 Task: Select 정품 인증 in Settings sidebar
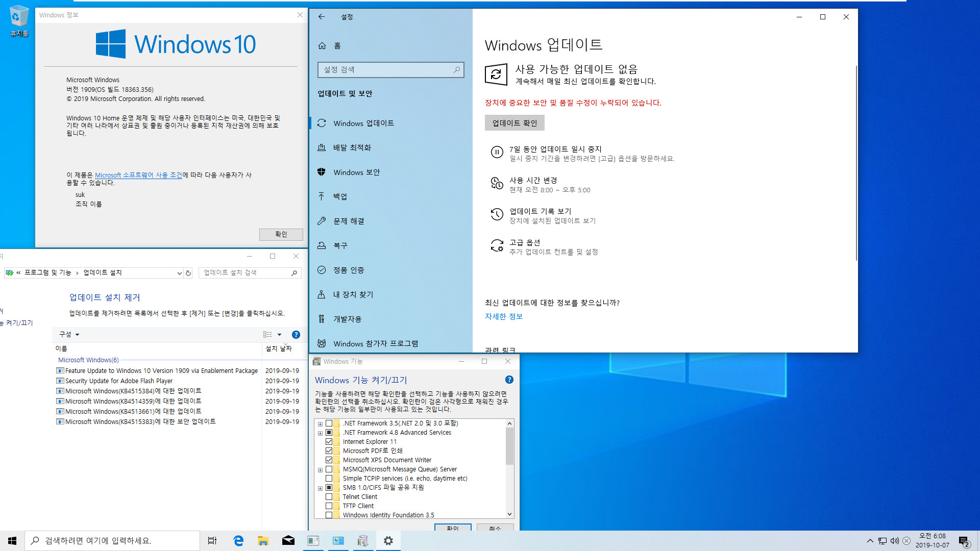coord(391,270)
